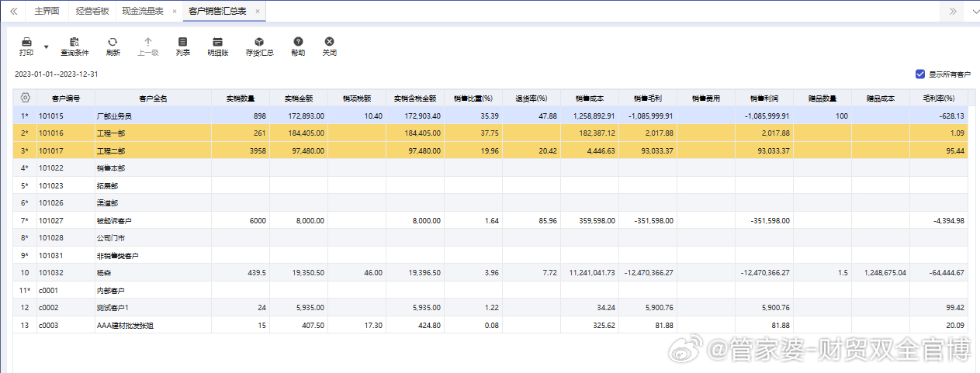Open the 查询条件 query conditions tool
This screenshot has height=373, width=980.
coord(74,42)
